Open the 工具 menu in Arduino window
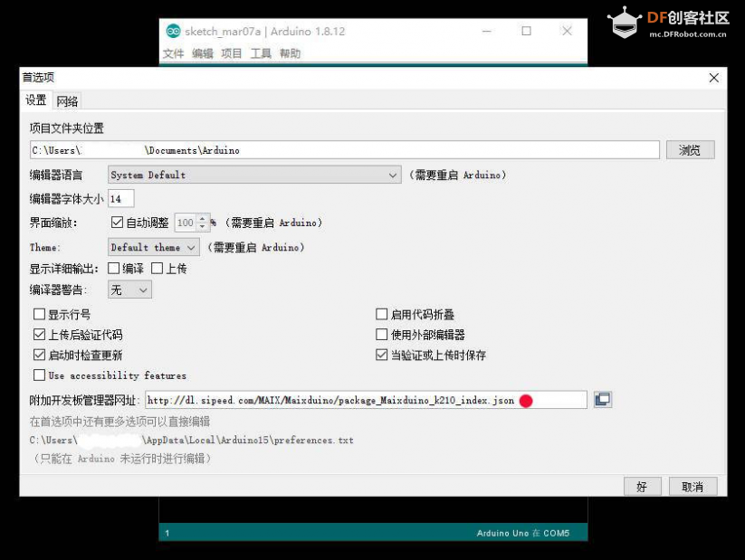 pos(261,53)
